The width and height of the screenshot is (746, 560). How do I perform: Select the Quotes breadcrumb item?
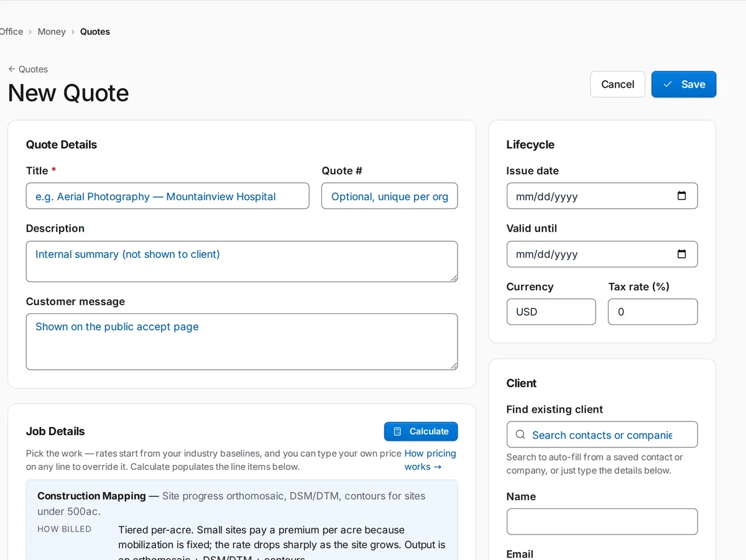[95, 32]
